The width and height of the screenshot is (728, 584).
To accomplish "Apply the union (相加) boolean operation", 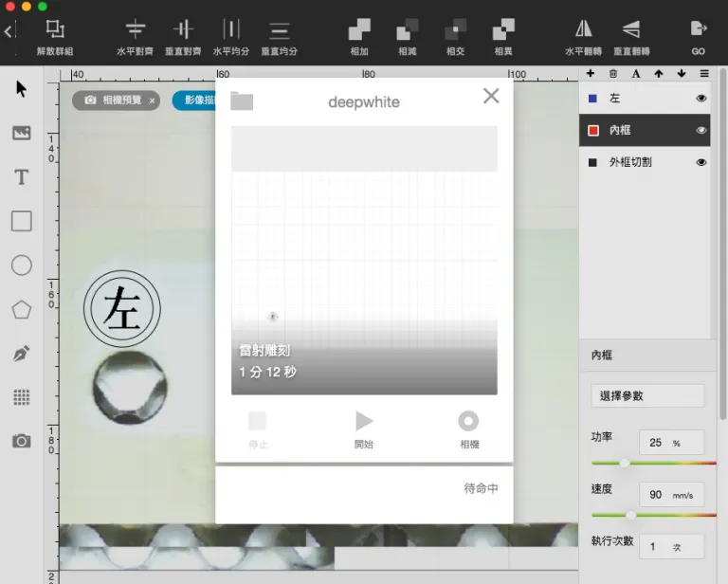I will [359, 29].
